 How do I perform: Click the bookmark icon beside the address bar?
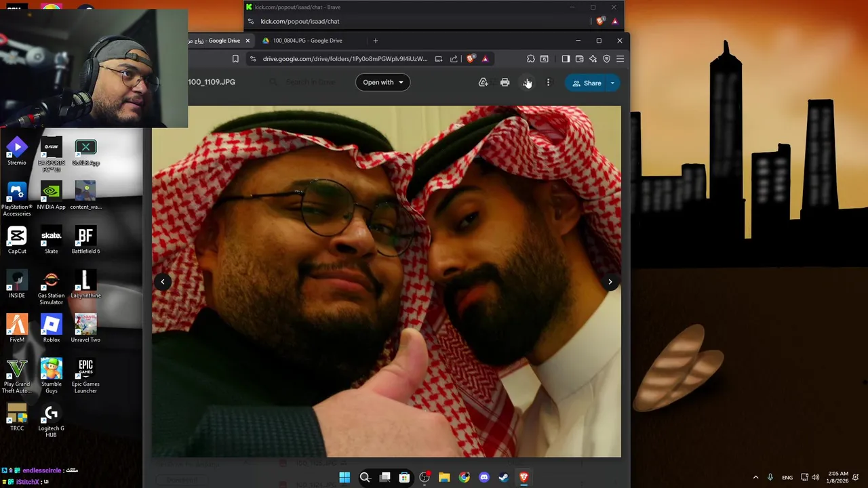235,59
